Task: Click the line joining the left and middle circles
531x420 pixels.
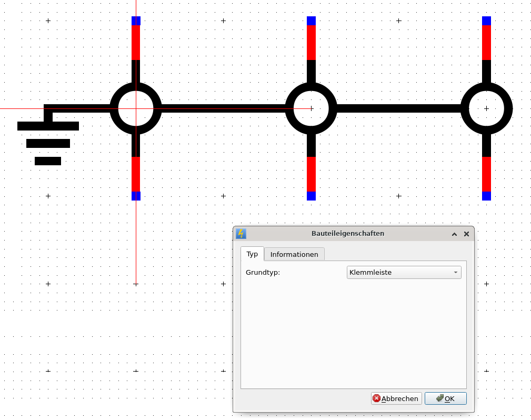Action: click(224, 108)
